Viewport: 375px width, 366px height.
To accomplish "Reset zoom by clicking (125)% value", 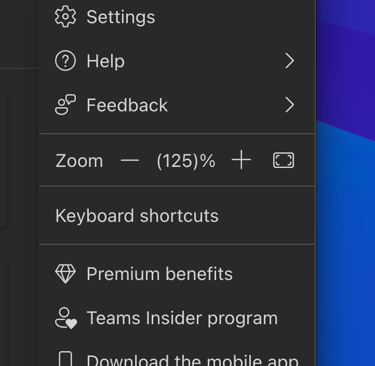I will (186, 161).
